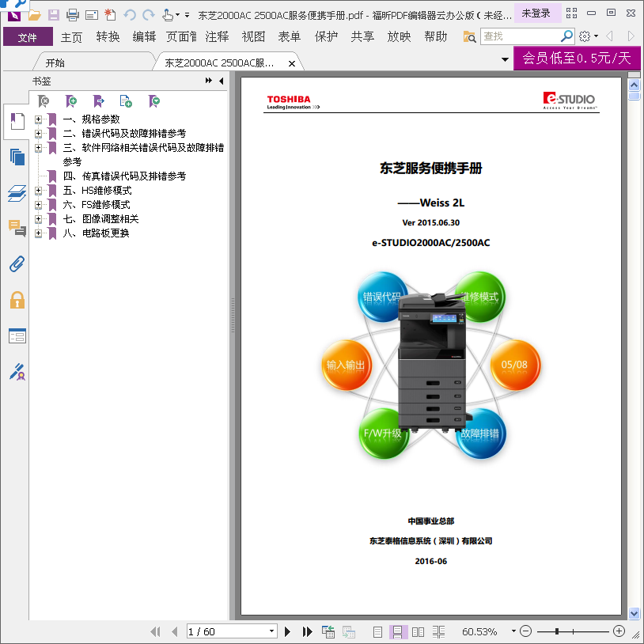Switch to the 开始 document tab
The image size is (644, 644).
[x=55, y=63]
